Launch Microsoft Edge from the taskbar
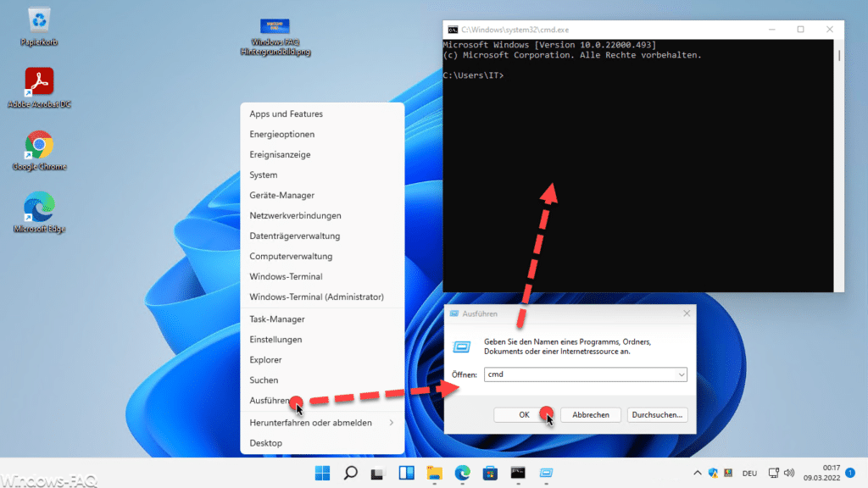Viewport: 868px width, 488px height. pos(462,473)
